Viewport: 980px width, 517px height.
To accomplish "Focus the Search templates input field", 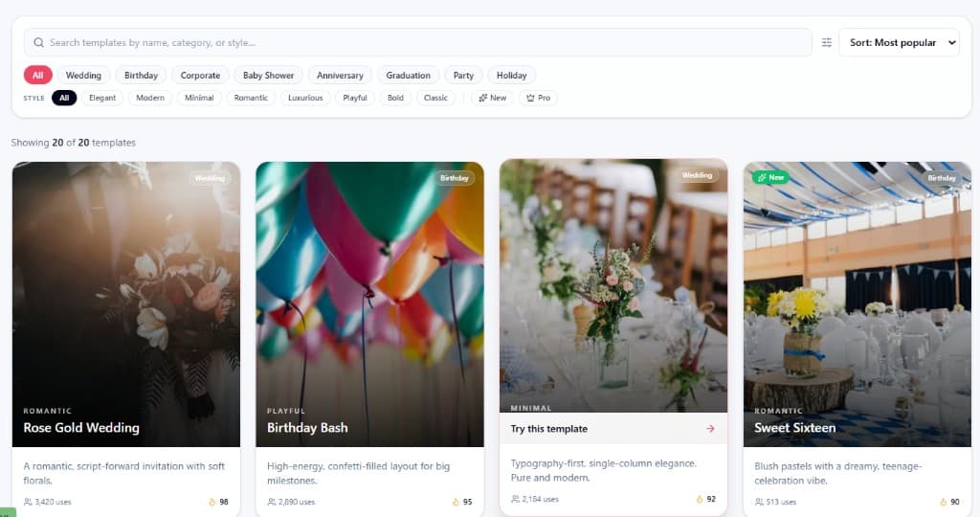I will pos(417,42).
